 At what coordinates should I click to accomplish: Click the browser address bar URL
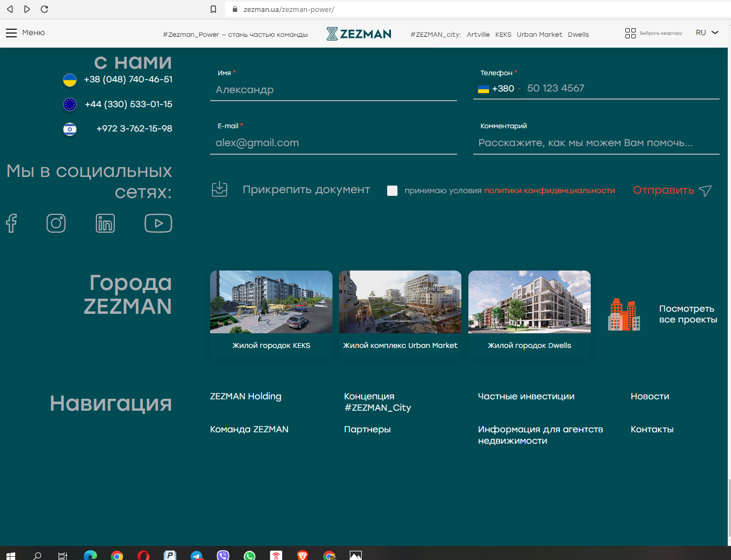pyautogui.click(x=289, y=10)
